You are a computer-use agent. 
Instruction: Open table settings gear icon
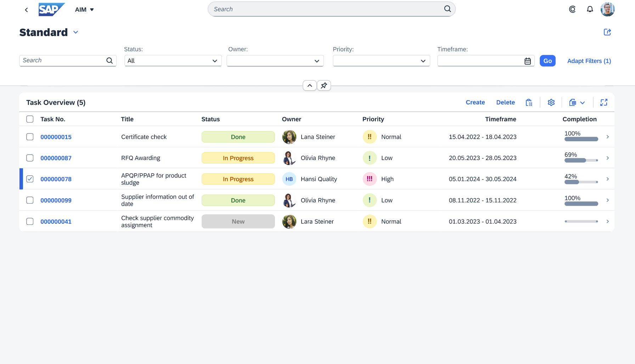click(x=551, y=102)
